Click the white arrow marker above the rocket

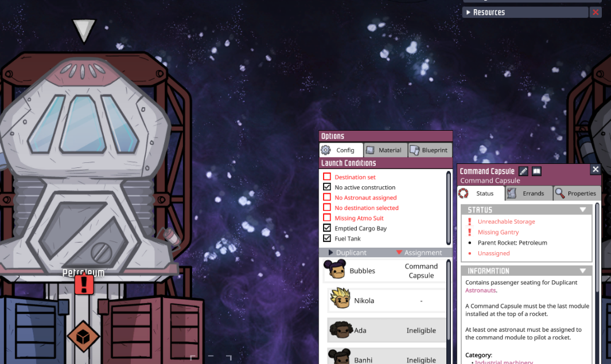click(x=84, y=31)
